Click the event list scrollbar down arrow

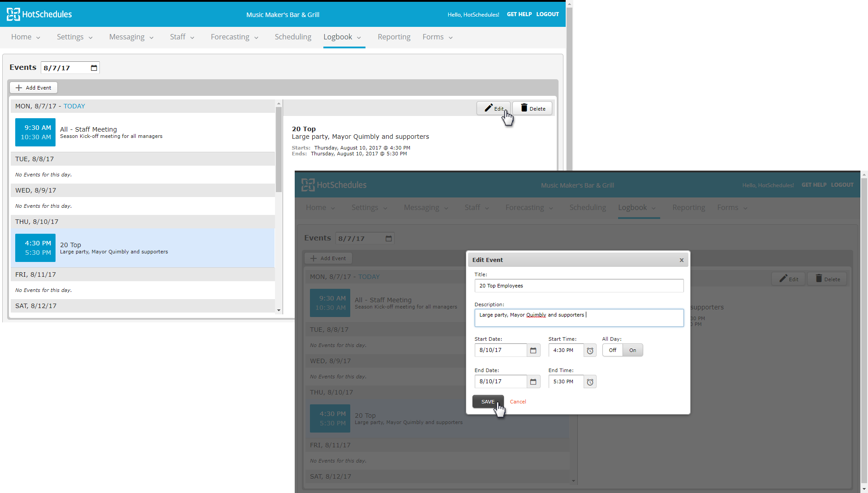(279, 310)
